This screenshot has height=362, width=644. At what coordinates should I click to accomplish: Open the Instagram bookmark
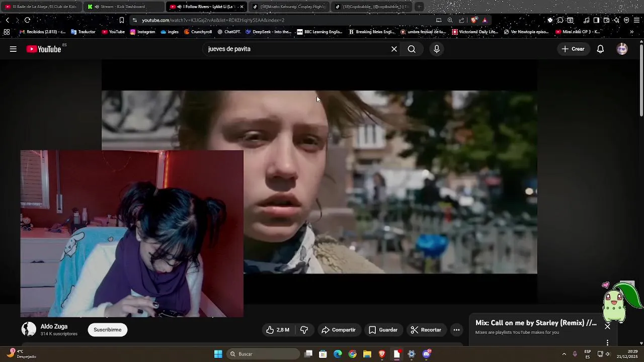(142, 32)
